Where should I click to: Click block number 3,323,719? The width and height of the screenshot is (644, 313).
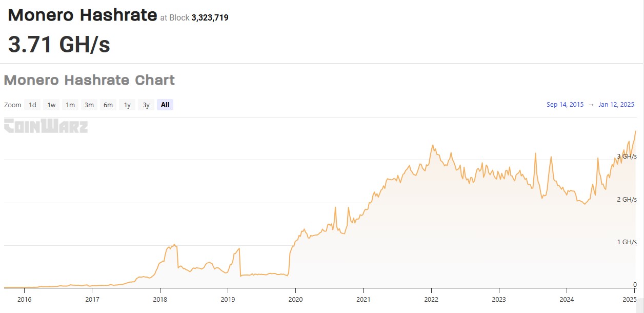pyautogui.click(x=210, y=18)
